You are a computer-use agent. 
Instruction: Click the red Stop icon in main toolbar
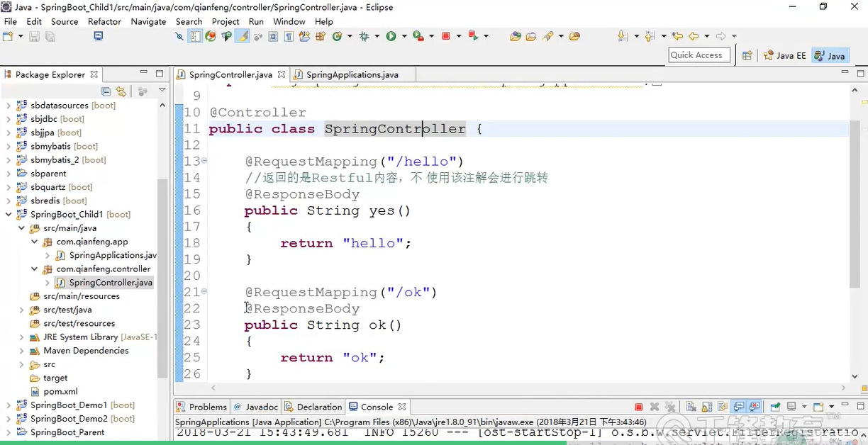[446, 36]
